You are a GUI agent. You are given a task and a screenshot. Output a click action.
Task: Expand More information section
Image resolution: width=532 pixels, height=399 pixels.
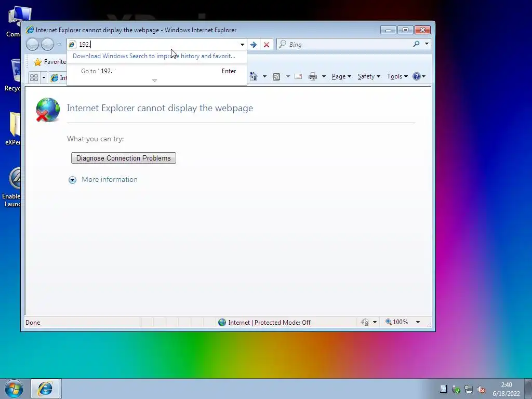coord(72,180)
